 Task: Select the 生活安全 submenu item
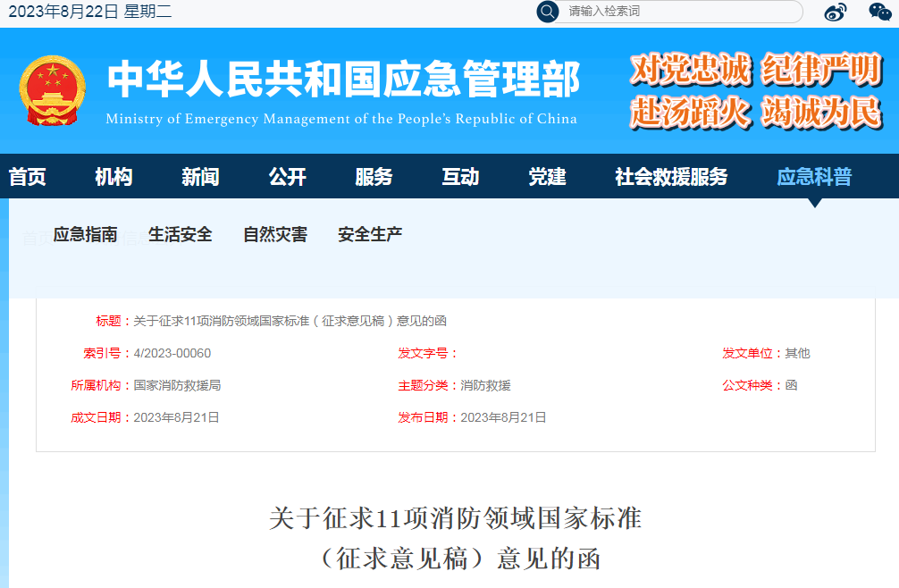point(181,234)
